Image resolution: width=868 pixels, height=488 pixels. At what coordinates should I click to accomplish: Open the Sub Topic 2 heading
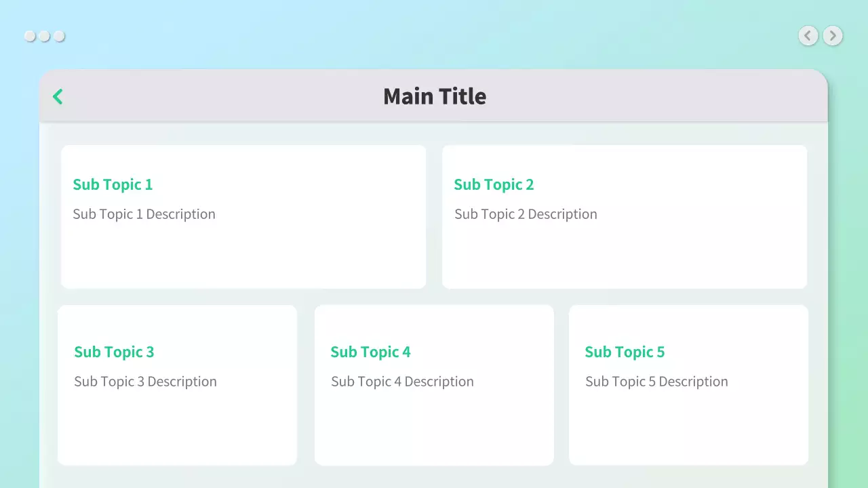(494, 184)
